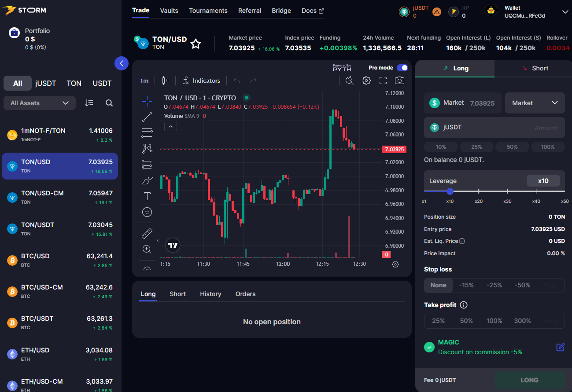Screen dimensions: 572x392
Task: Open the Docs external link
Action: [x=313, y=11]
